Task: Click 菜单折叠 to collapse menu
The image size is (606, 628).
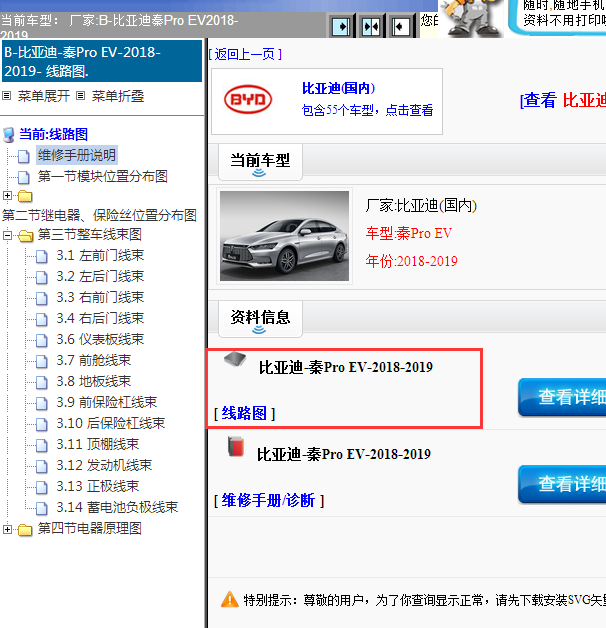Action: coord(118,96)
